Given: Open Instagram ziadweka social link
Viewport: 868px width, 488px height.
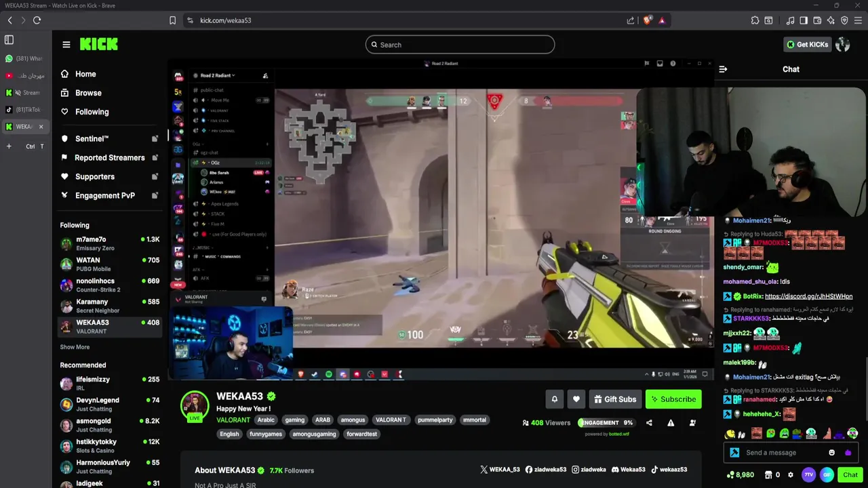Looking at the screenshot, I should pyautogui.click(x=589, y=469).
